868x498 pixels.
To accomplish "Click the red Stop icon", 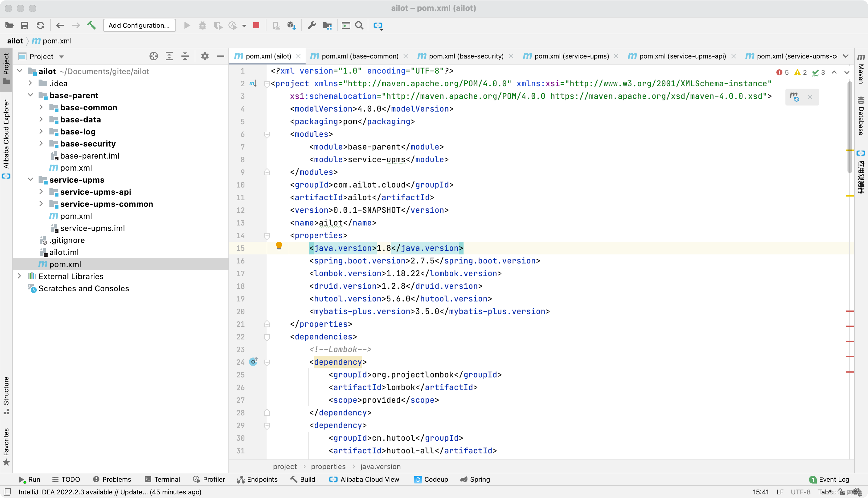I will [256, 25].
